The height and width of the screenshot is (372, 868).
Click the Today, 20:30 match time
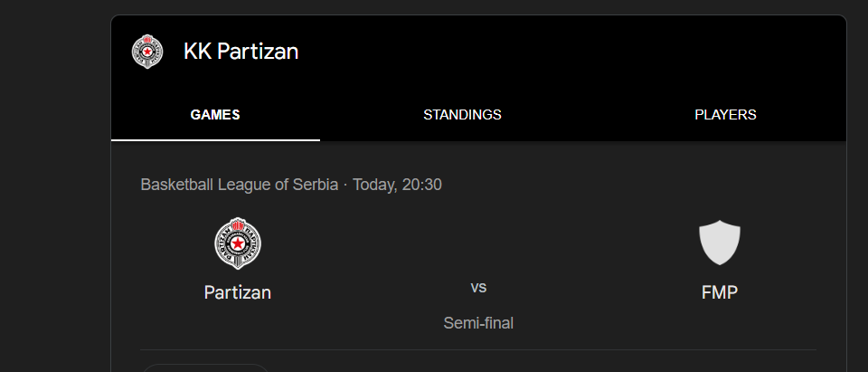[397, 185]
